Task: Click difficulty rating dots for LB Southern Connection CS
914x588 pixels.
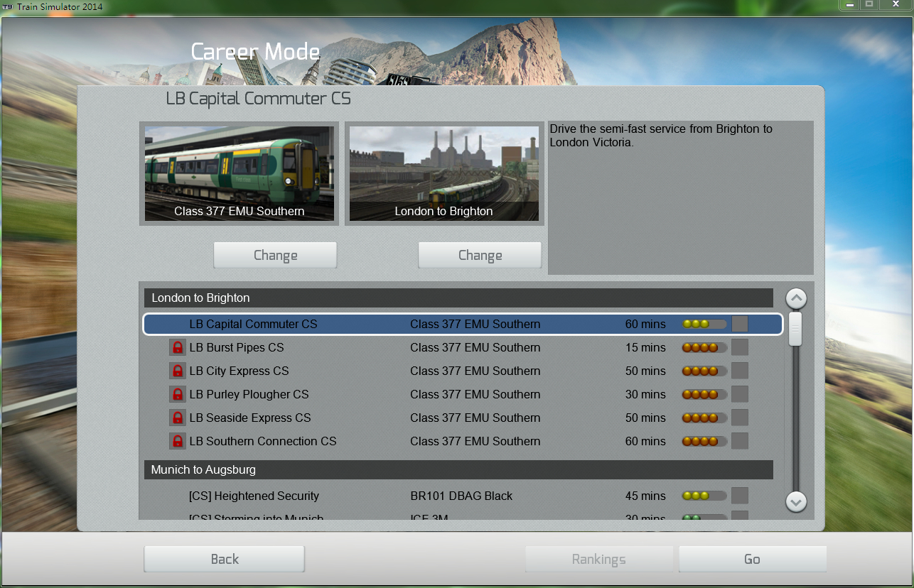Action: pyautogui.click(x=704, y=441)
